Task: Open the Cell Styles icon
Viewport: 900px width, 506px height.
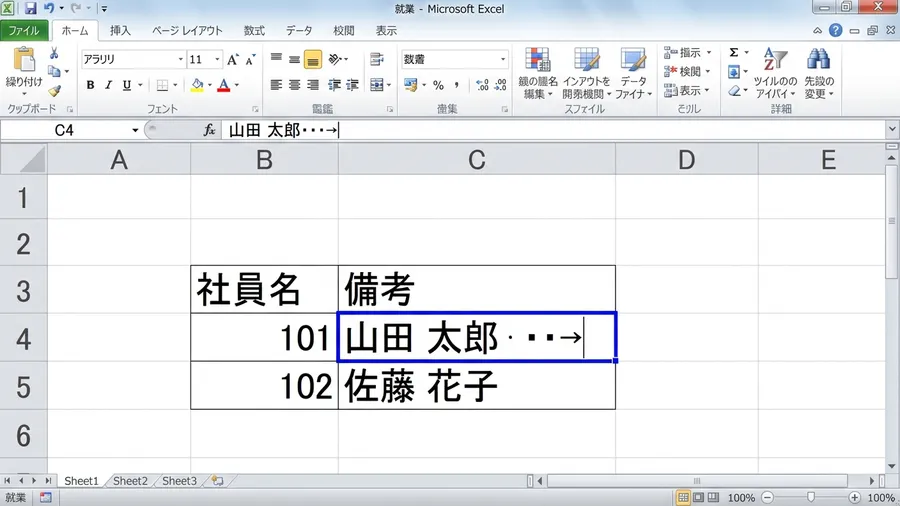Action: (x=633, y=60)
